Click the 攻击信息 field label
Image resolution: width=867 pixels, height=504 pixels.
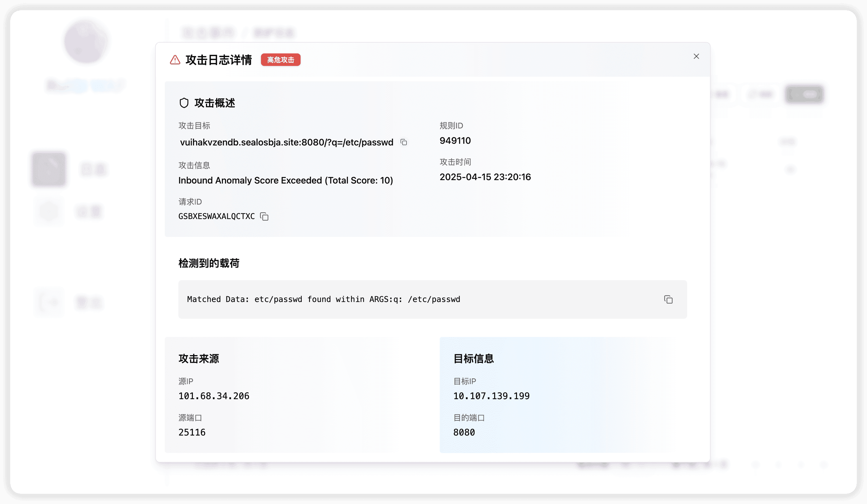point(194,165)
